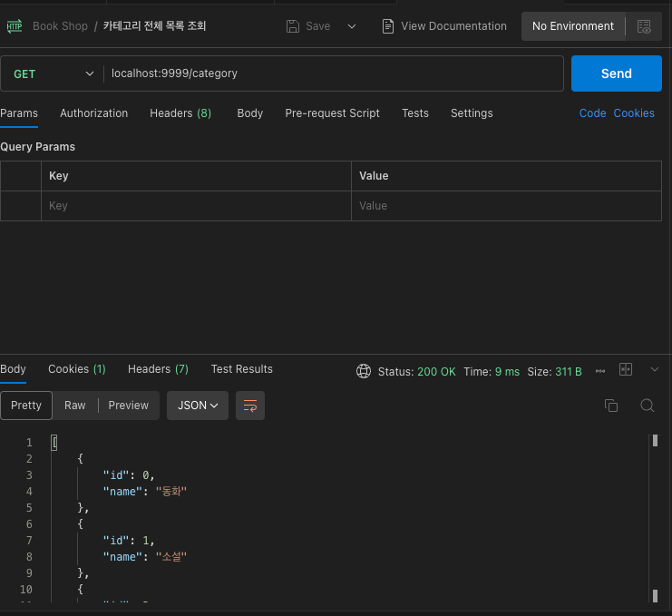Open the Tests tab
672x616 pixels.
(x=414, y=113)
